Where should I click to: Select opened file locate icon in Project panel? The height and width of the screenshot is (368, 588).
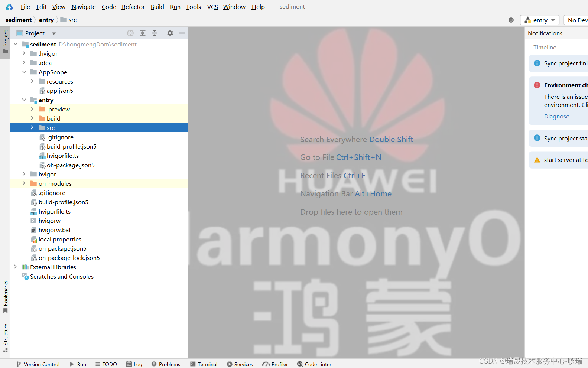pyautogui.click(x=130, y=33)
